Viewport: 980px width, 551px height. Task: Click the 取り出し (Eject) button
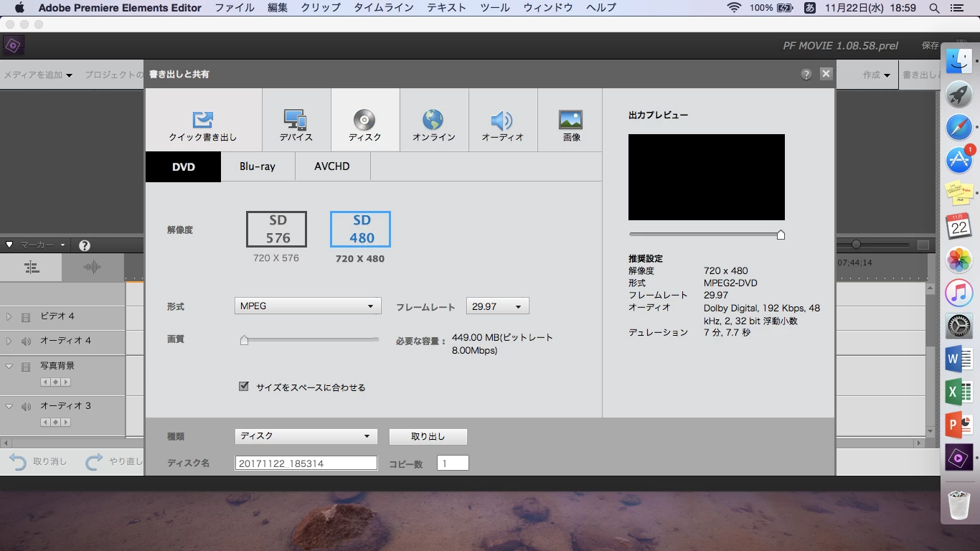(x=428, y=436)
